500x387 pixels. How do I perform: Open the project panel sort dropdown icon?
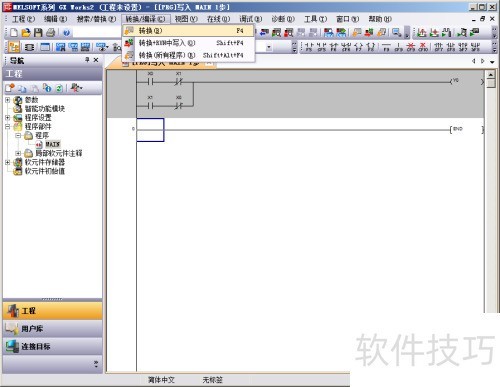77,88
